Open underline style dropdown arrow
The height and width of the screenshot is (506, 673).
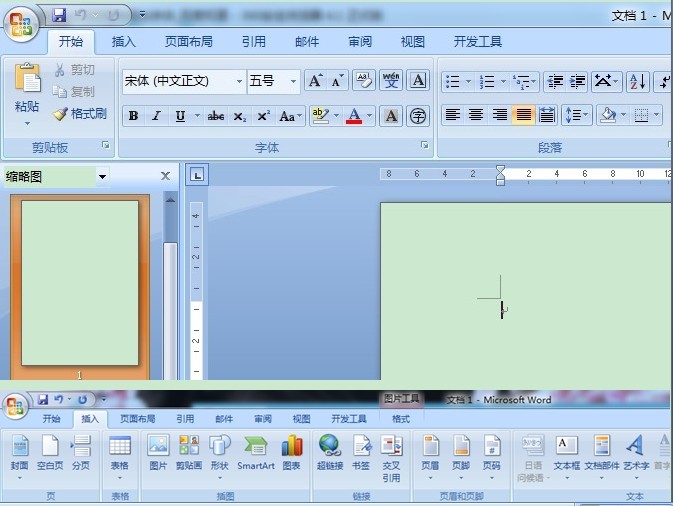click(197, 115)
